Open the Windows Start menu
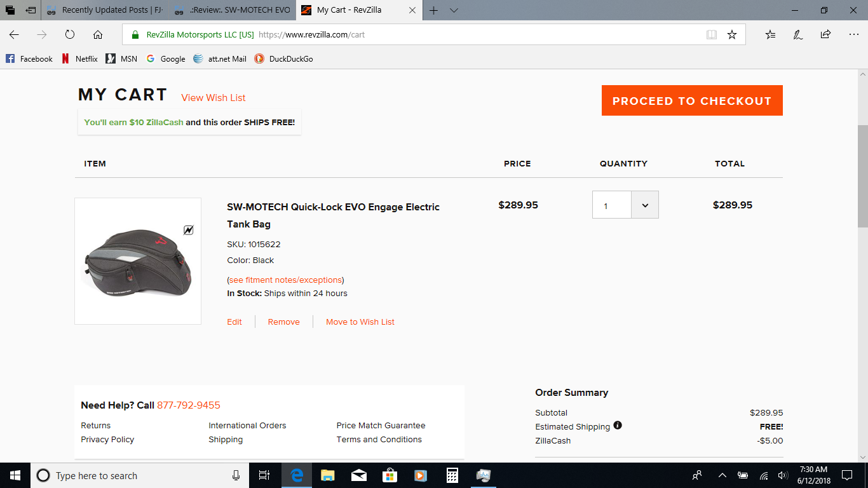 (x=15, y=475)
